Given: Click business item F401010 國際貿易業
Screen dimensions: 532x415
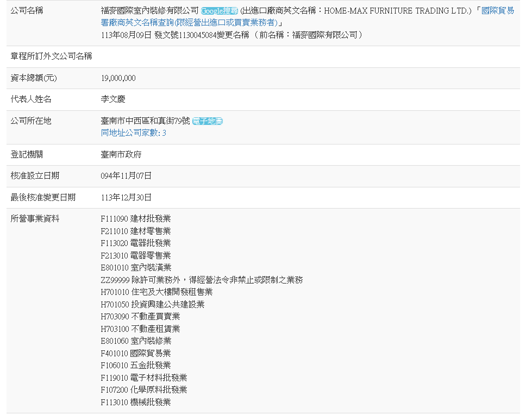Looking at the screenshot, I should tap(136, 353).
